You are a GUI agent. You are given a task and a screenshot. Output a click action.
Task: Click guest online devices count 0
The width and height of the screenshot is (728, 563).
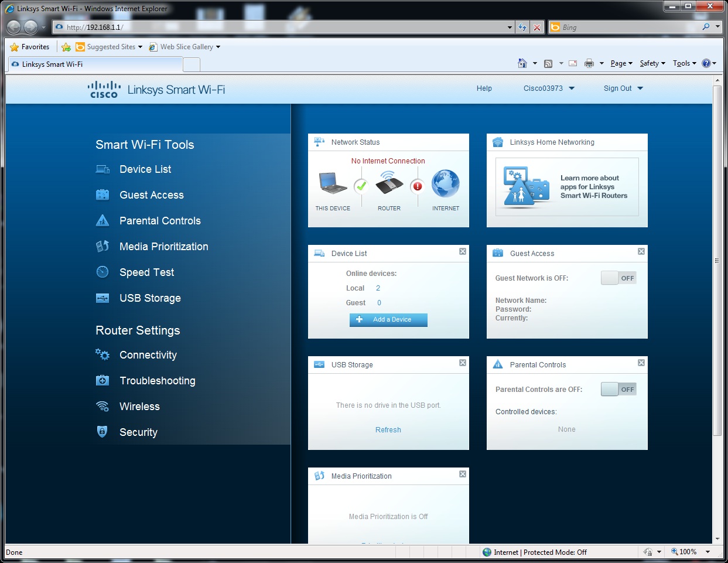click(379, 303)
